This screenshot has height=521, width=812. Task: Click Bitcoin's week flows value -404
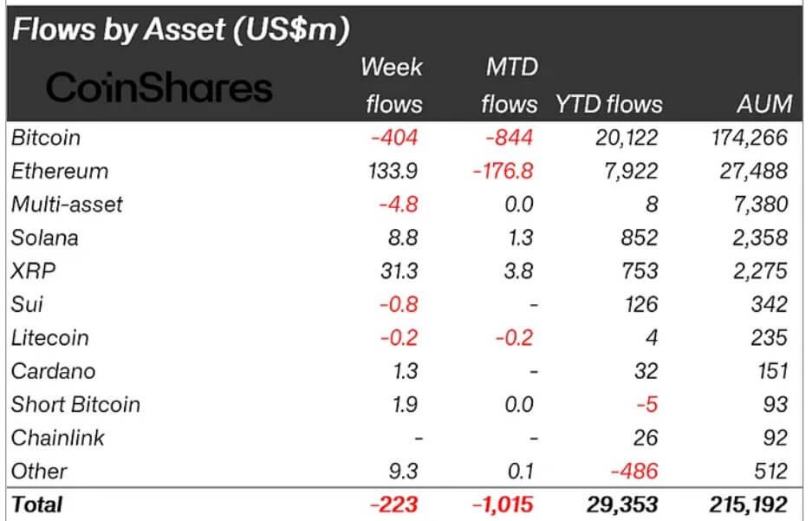pyautogui.click(x=395, y=137)
